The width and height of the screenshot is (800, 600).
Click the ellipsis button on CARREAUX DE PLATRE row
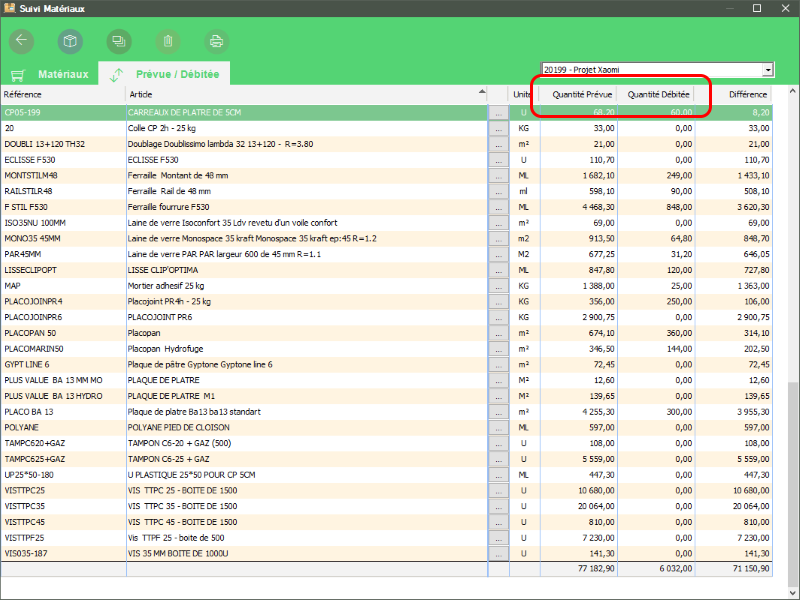pos(498,113)
